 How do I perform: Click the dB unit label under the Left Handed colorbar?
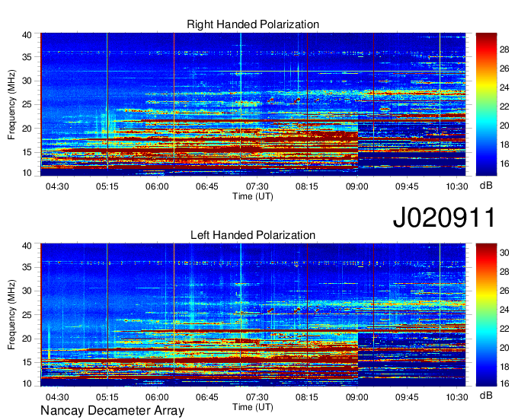coord(486,395)
